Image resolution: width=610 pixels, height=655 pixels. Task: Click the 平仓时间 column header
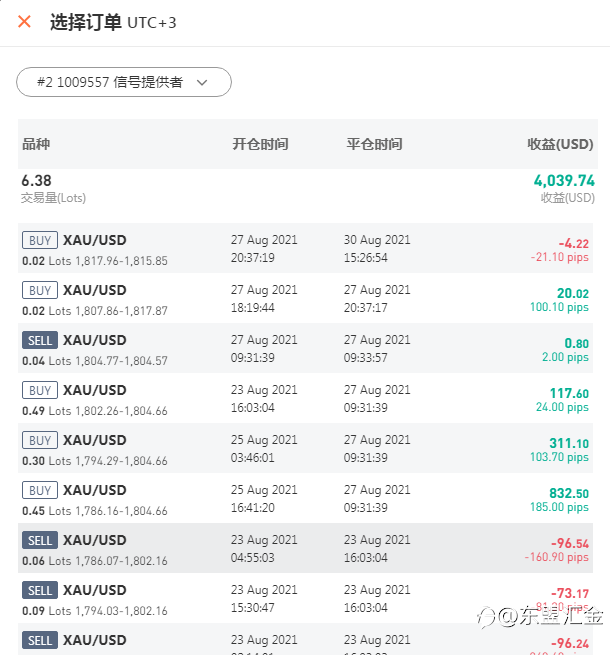374,144
